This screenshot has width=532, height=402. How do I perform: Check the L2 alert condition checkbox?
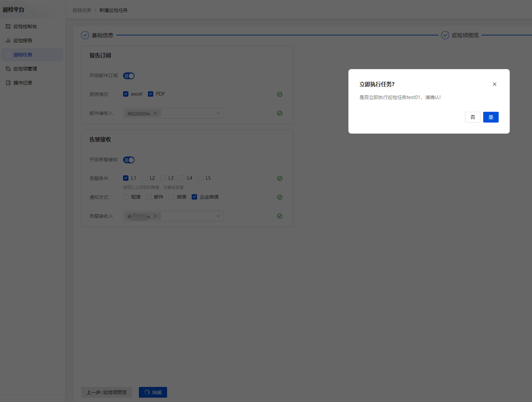145,178
